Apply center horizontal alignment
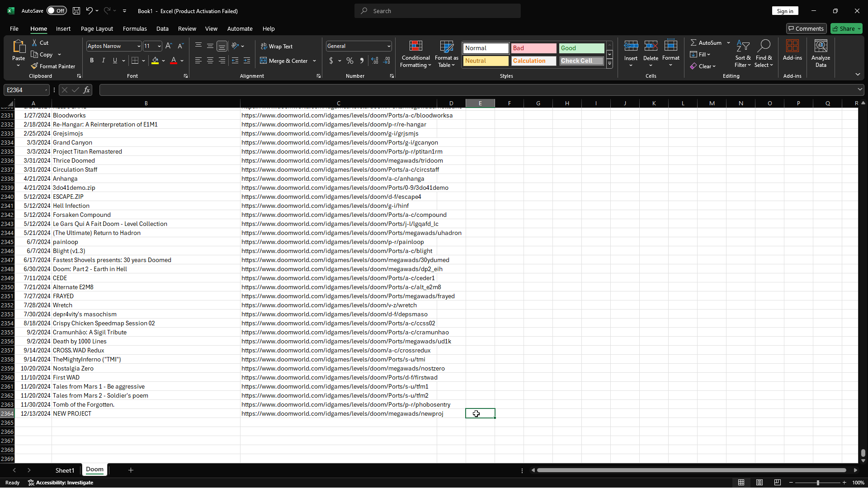 (210, 61)
